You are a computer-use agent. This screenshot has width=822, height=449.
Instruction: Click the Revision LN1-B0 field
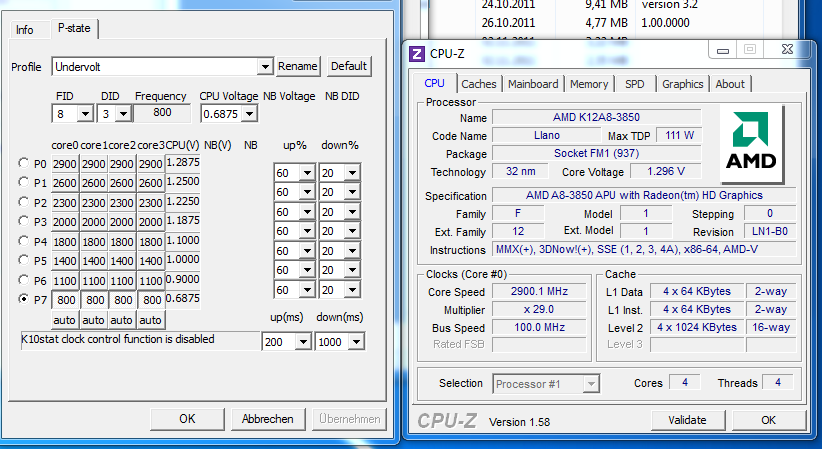770,231
